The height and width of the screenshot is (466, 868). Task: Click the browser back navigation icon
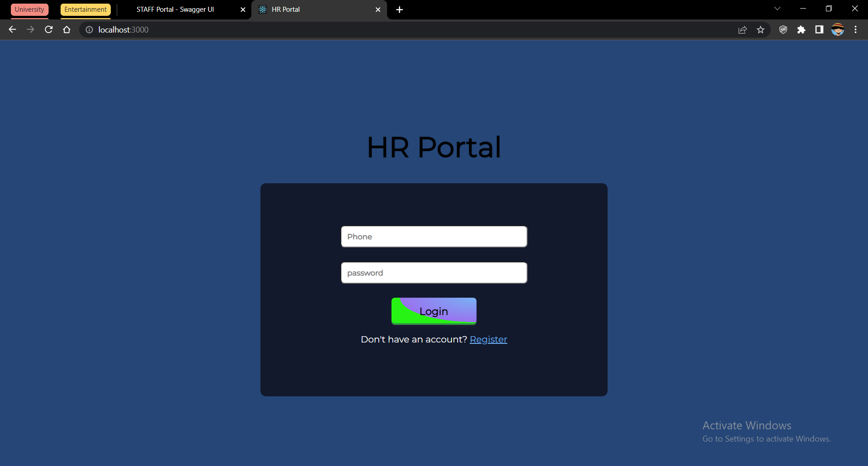point(12,29)
